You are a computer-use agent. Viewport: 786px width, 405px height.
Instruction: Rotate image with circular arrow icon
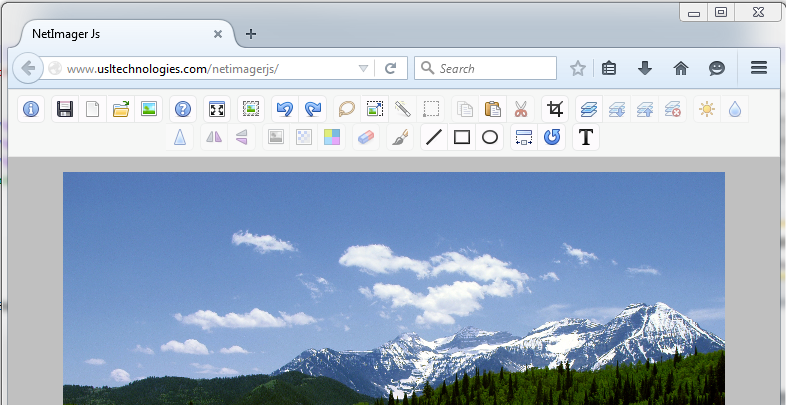[x=552, y=137]
